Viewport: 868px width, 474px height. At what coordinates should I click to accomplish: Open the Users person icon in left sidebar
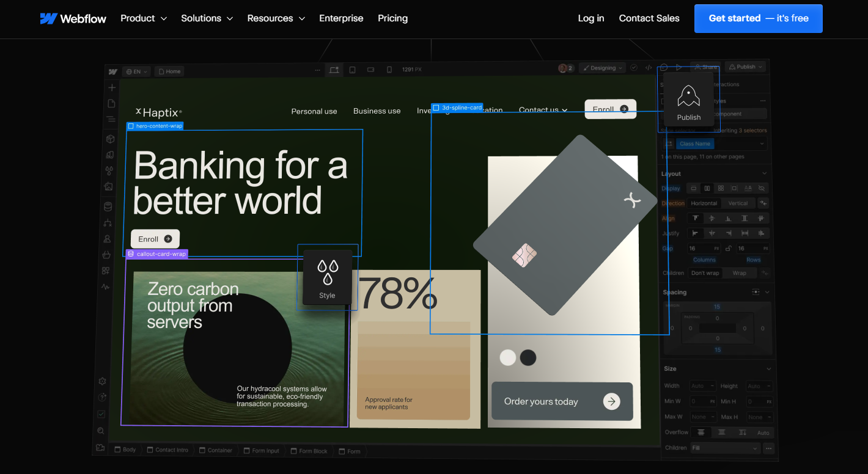pyautogui.click(x=107, y=239)
